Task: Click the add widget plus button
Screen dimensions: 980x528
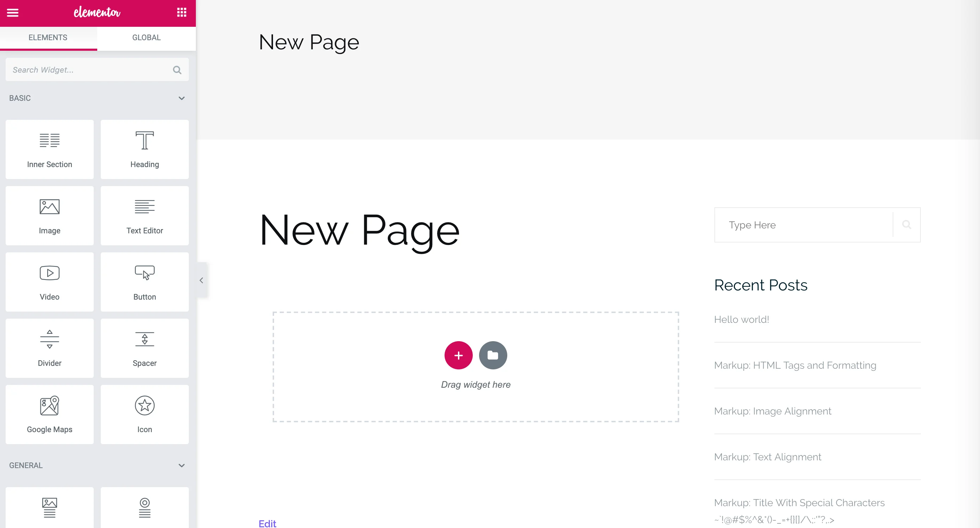Action: pos(458,355)
